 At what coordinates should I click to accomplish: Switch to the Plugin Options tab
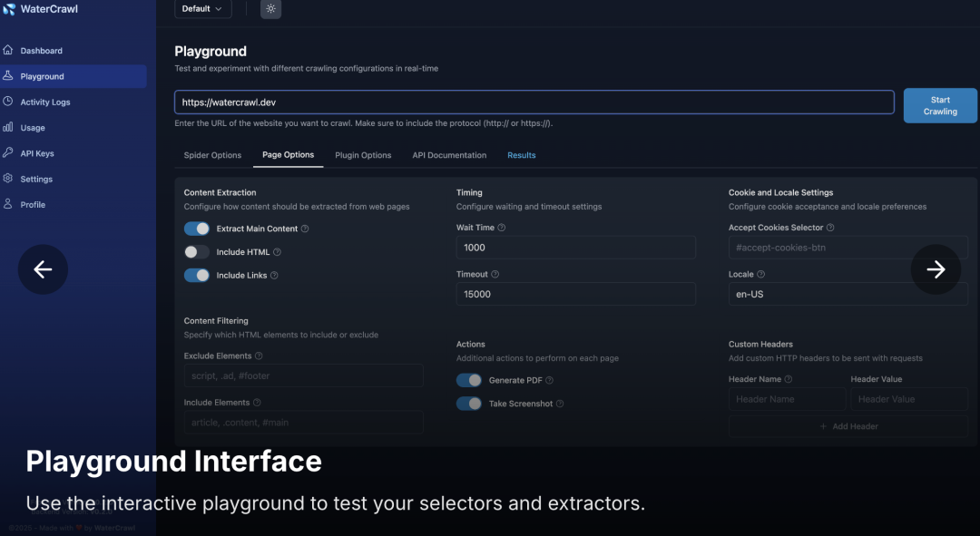[363, 155]
